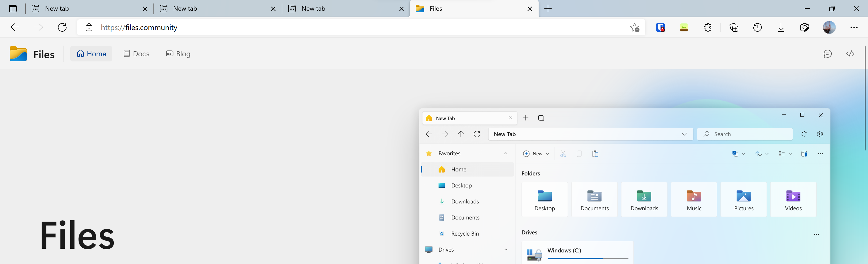This screenshot has height=264, width=868.
Task: Click the Search field in Files app
Action: point(745,134)
